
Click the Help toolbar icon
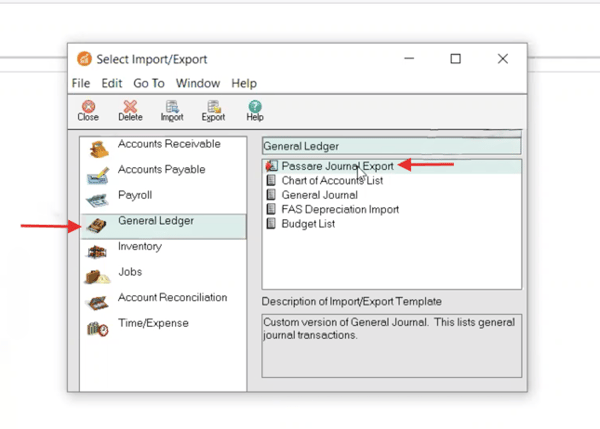(x=255, y=107)
